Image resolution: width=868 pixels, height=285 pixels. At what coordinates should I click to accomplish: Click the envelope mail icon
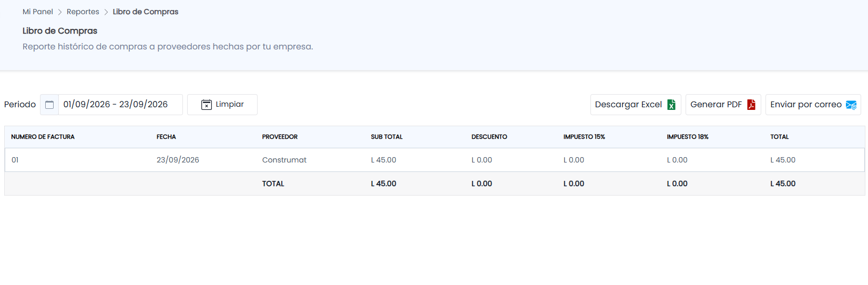pos(851,105)
